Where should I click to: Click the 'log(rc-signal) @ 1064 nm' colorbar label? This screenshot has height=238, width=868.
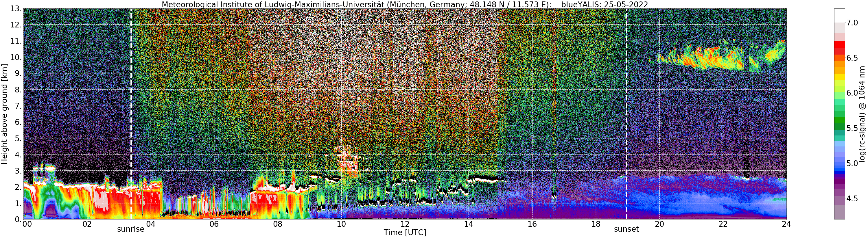coord(863,114)
